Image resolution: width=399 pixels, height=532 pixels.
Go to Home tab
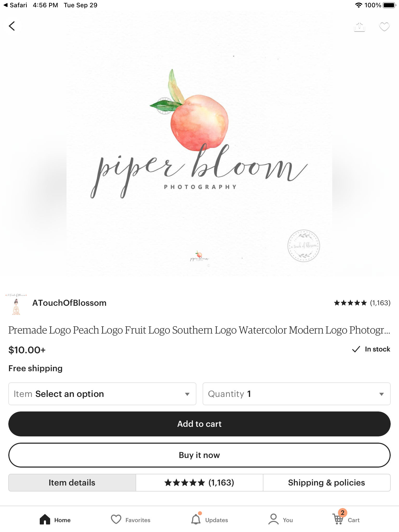click(x=55, y=520)
